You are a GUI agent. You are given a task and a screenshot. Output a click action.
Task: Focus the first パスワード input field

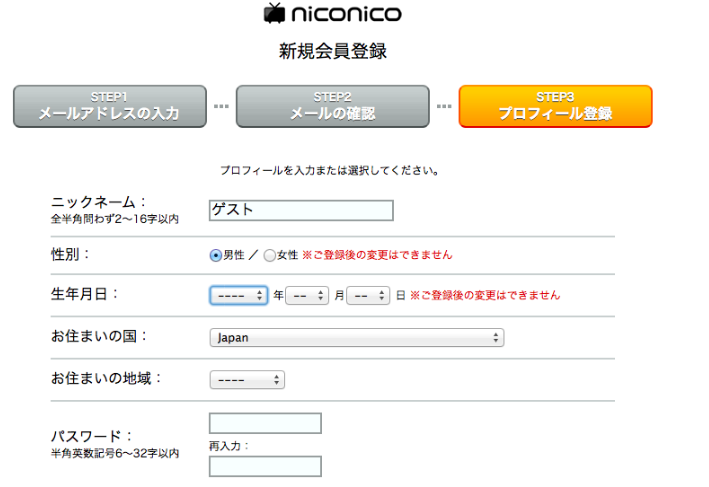click(x=265, y=423)
